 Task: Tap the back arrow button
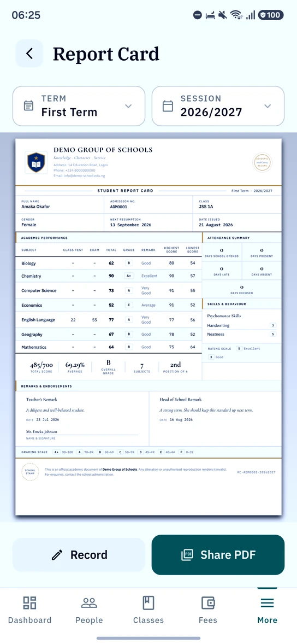29,54
